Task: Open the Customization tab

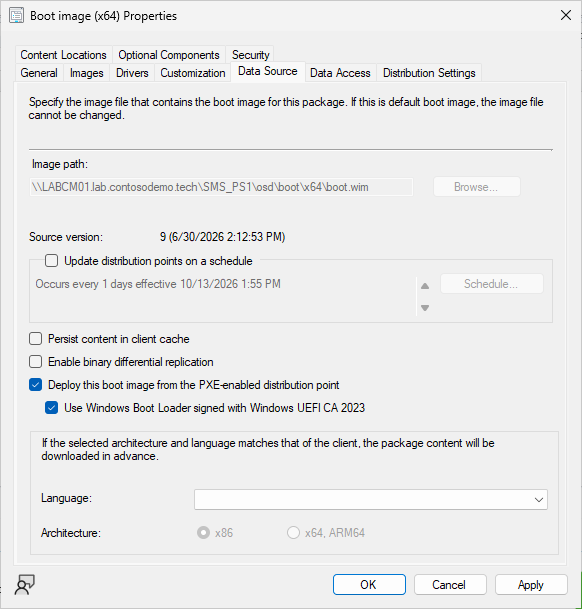Action: click(x=193, y=73)
